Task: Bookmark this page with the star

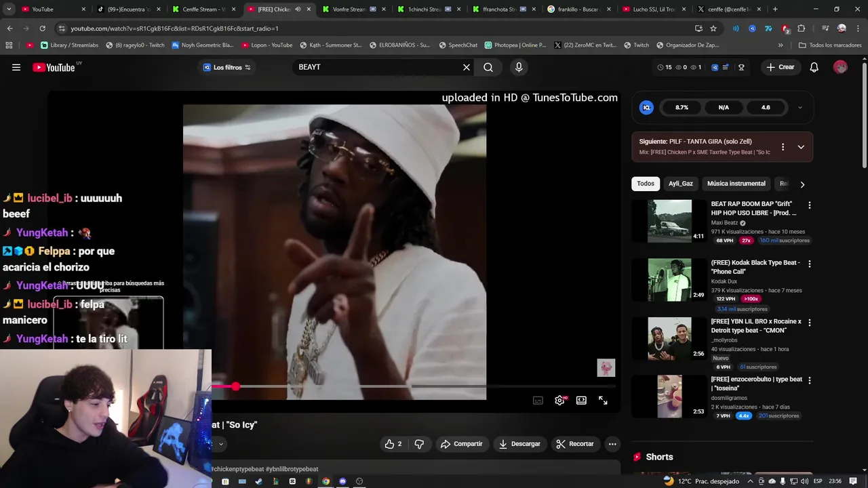Action: (x=713, y=28)
